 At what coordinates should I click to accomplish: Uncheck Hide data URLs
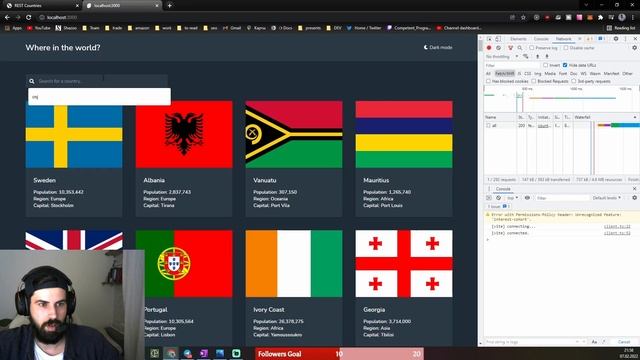pyautogui.click(x=565, y=65)
